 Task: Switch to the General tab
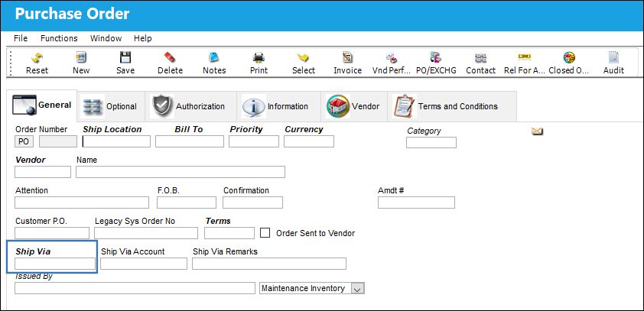[x=42, y=105]
